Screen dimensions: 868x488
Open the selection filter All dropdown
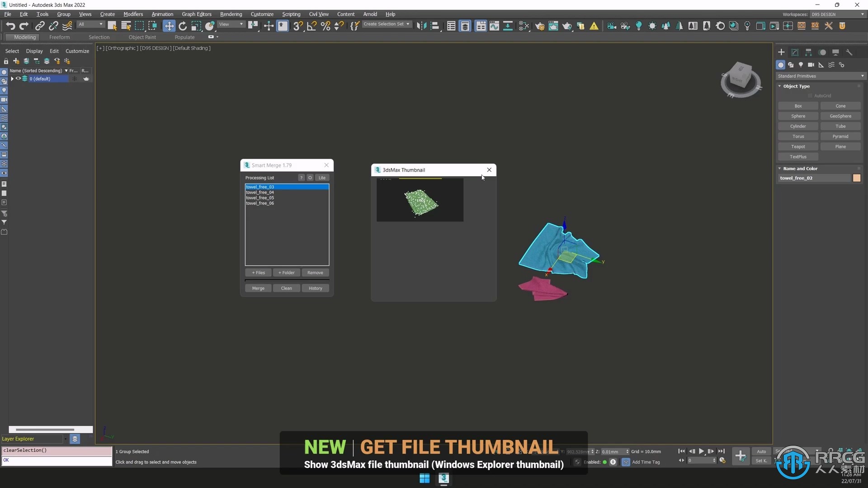91,24
